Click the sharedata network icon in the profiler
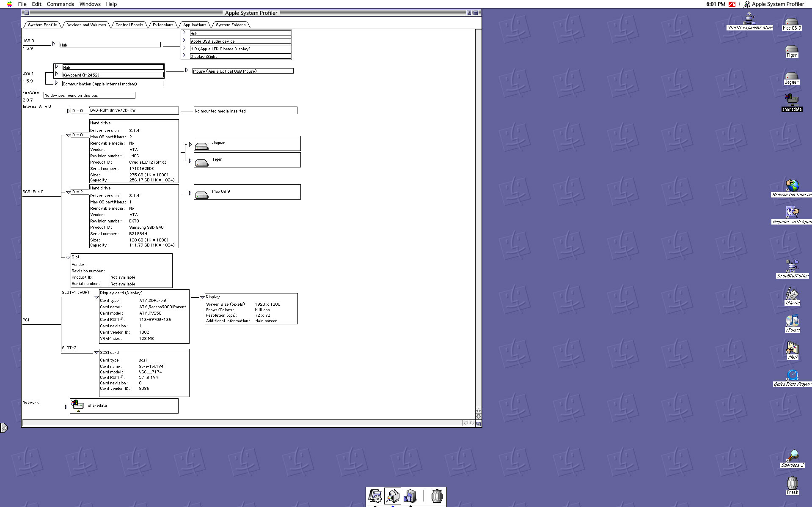This screenshot has height=507, width=812. 78,405
